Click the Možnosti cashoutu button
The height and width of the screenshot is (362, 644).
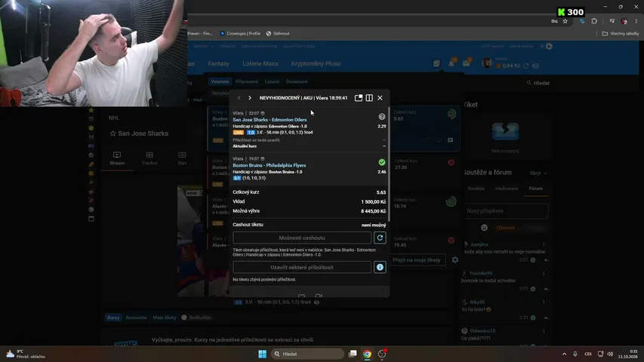pos(302,238)
